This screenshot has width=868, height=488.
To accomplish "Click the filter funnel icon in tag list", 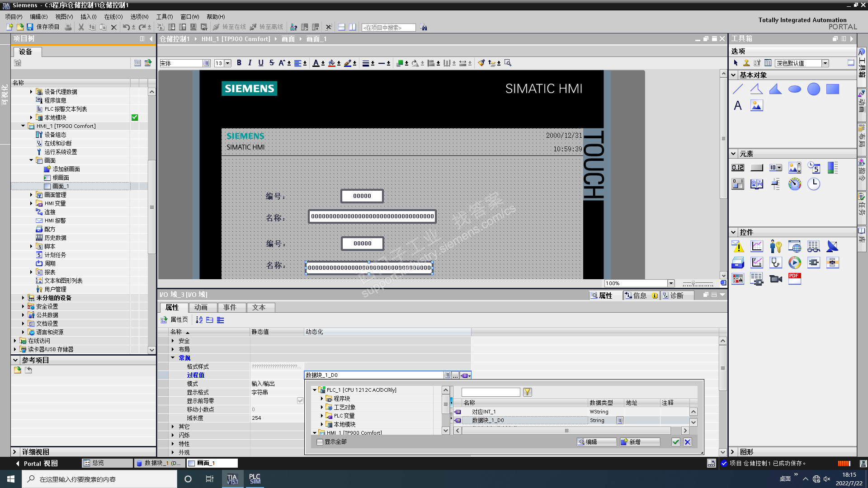I will [527, 392].
